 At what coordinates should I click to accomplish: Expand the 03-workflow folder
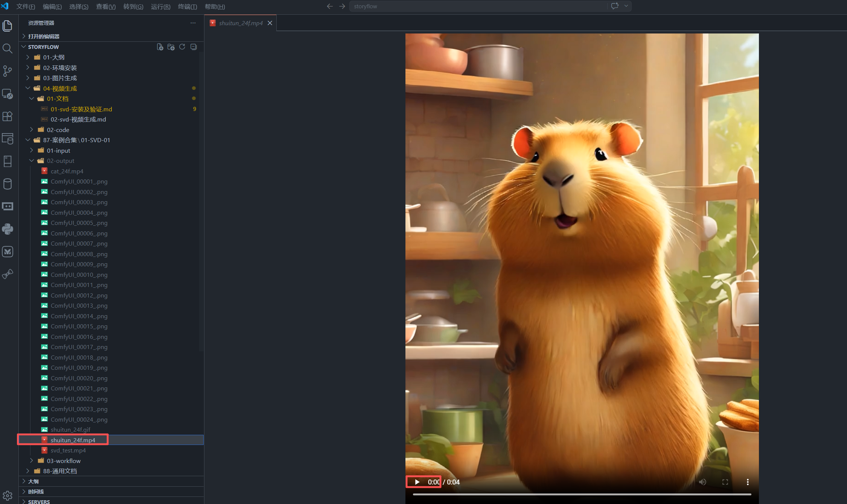tap(63, 461)
